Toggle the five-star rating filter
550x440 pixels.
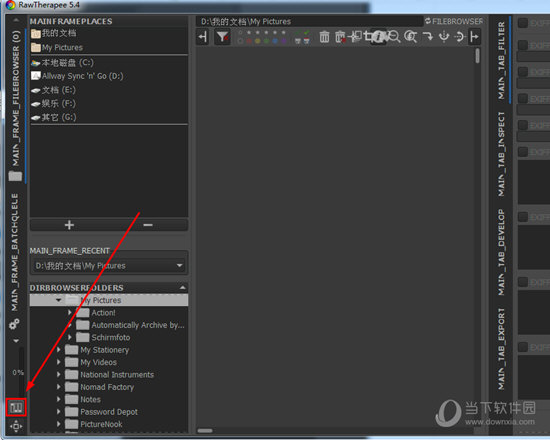point(283,33)
